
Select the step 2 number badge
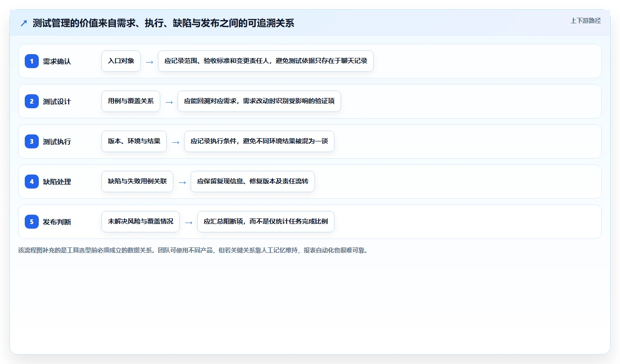point(32,101)
